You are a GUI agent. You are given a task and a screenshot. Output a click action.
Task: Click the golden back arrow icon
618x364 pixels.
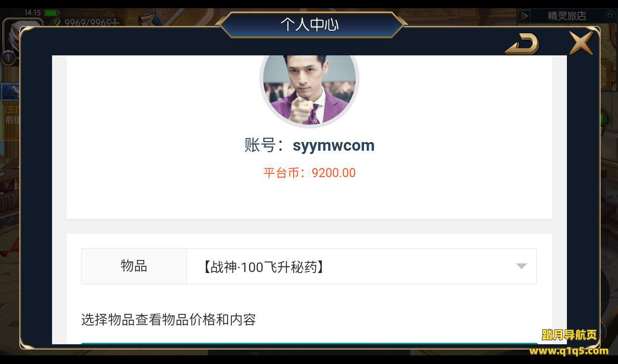pos(522,45)
